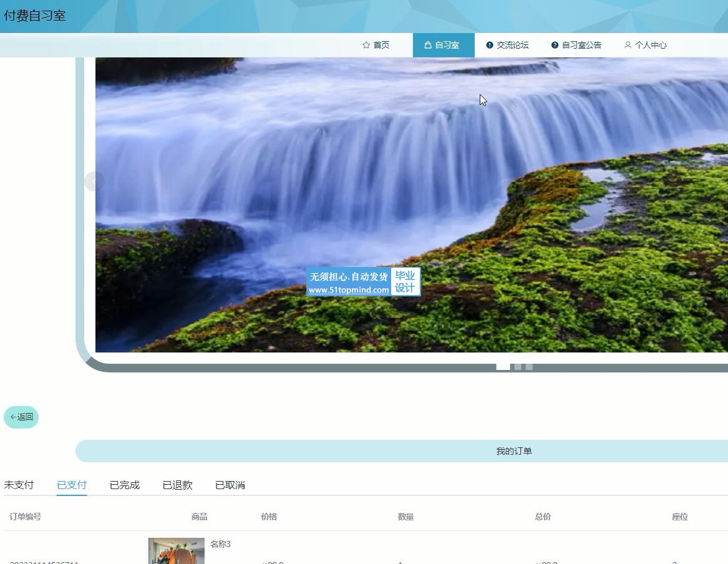Open the 交流论坛 forum nav item
Image resolution: width=728 pixels, height=564 pixels.
[x=507, y=45]
